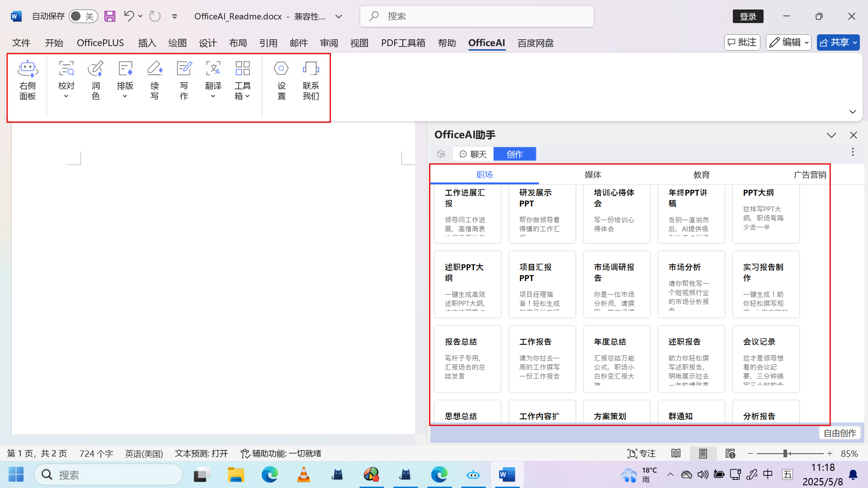Click the 润色 polish icon
This screenshot has width=868, height=488.
click(x=95, y=69)
